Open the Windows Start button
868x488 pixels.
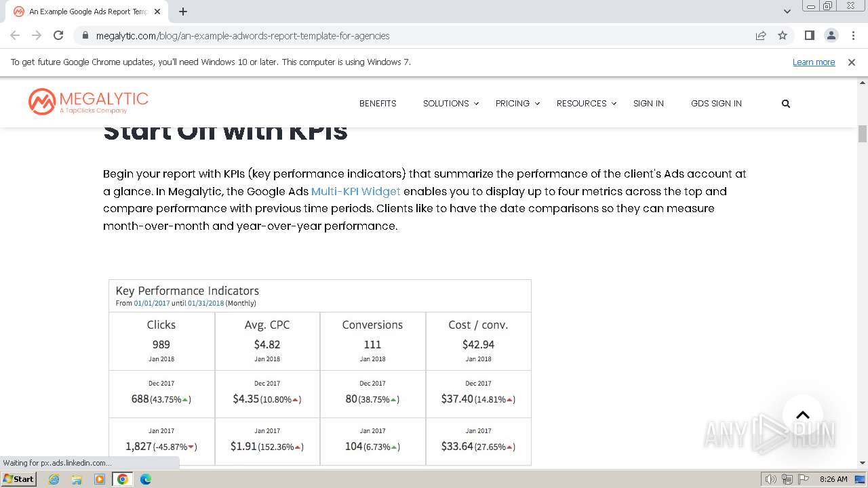18,479
